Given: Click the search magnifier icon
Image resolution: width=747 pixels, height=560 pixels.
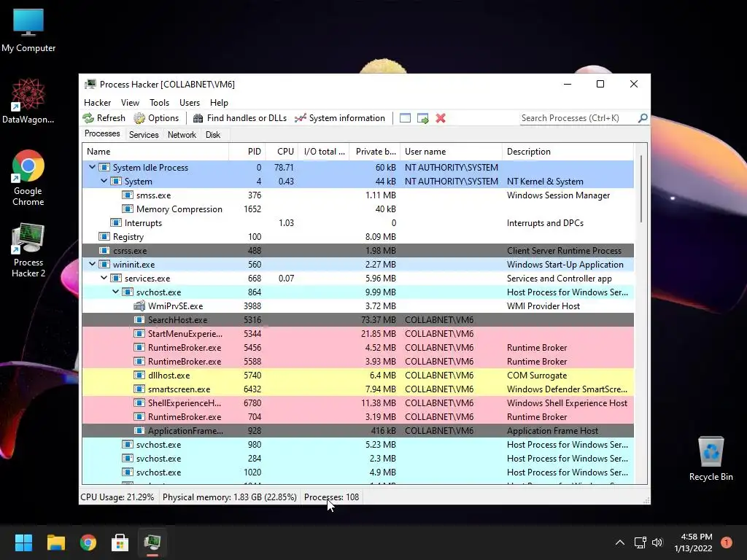Looking at the screenshot, I should coord(643,117).
